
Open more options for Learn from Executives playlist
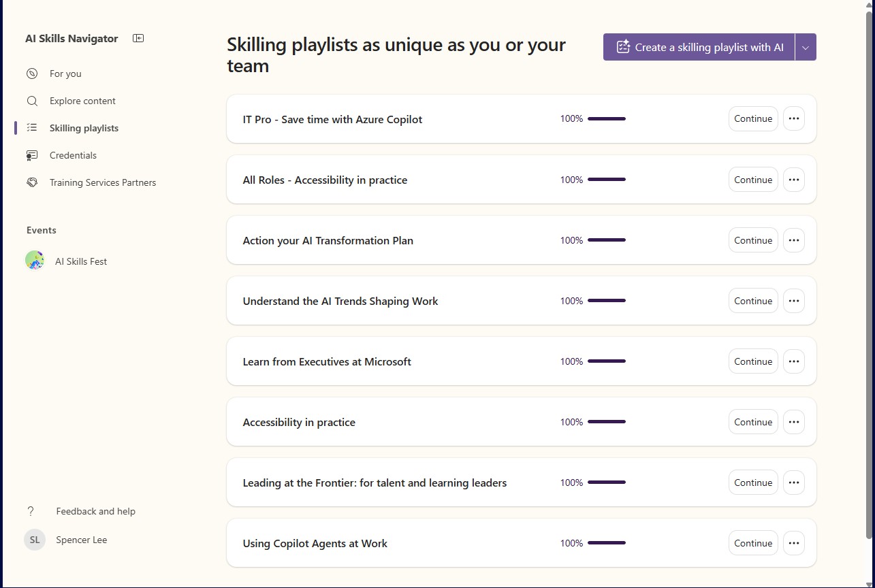pos(794,361)
